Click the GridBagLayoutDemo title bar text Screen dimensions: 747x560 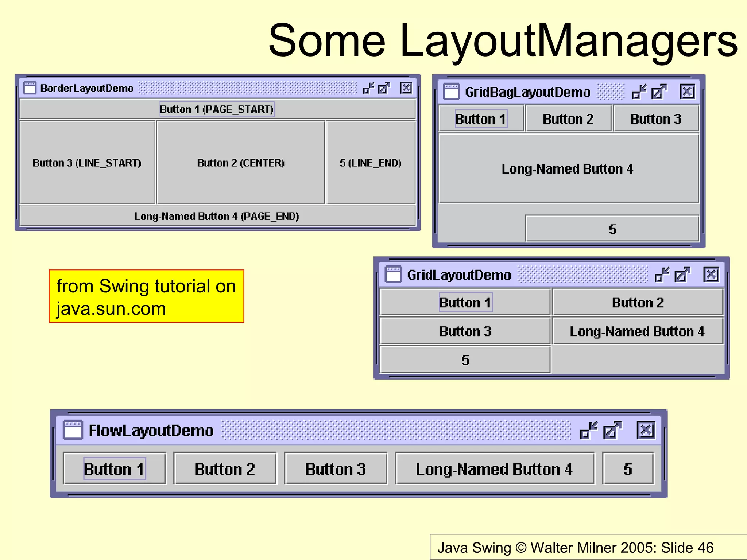527,92
